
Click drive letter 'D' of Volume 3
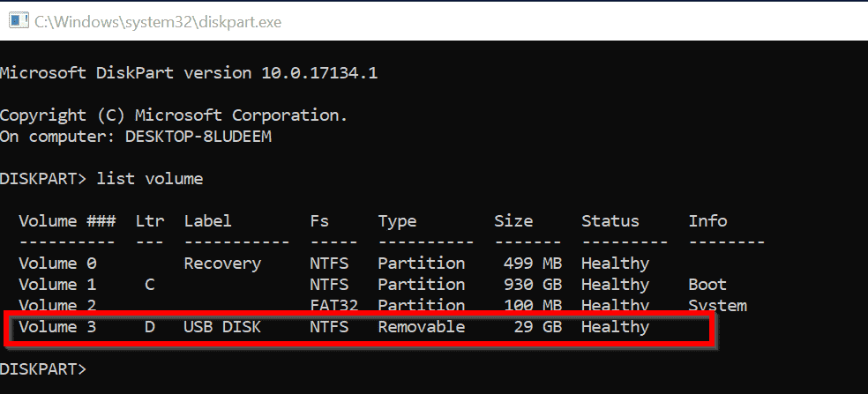click(x=149, y=327)
